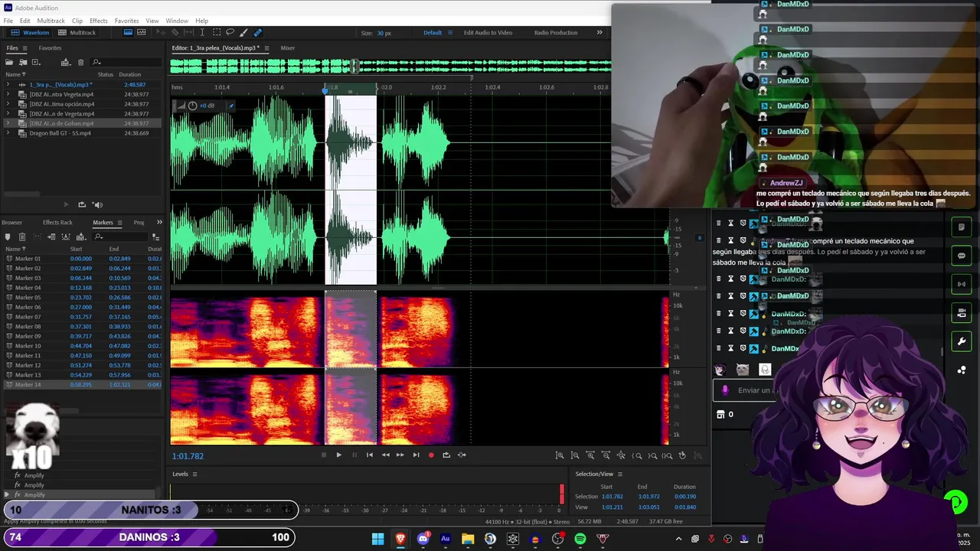Move playhead to previous marker

tap(370, 455)
